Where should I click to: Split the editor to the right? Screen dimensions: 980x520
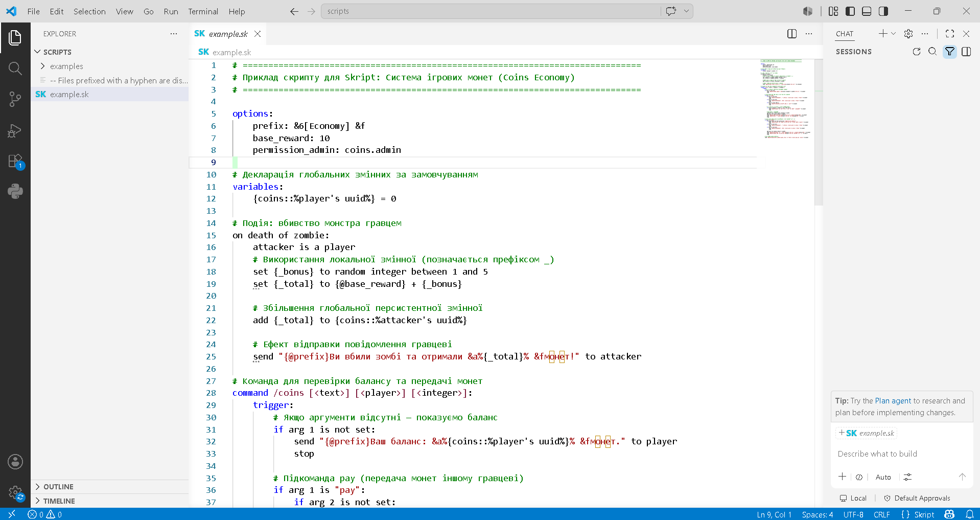point(792,34)
